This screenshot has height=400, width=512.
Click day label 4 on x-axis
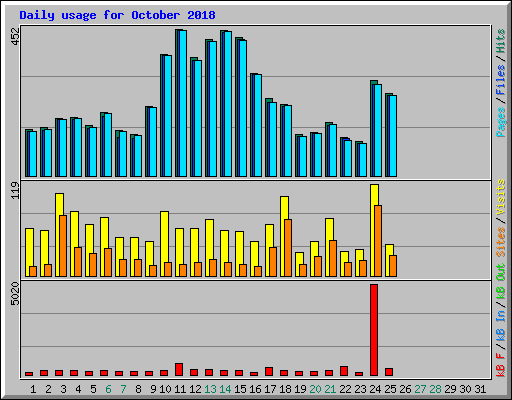click(78, 389)
